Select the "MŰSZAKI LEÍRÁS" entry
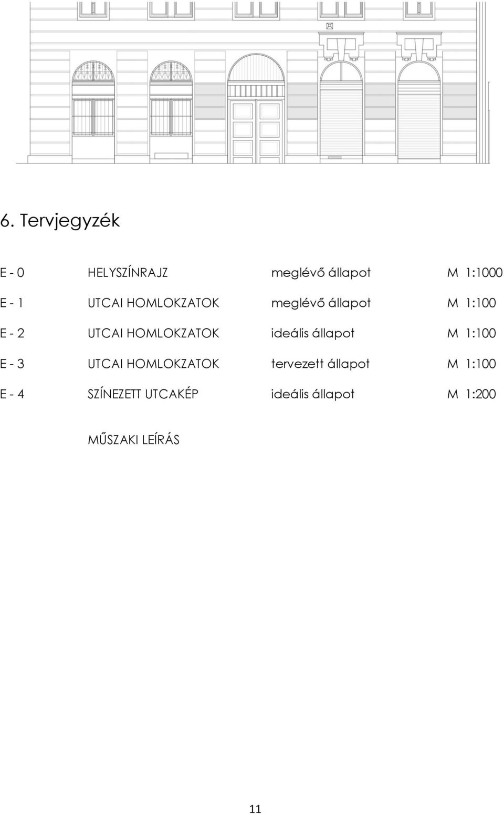 (x=133, y=439)
